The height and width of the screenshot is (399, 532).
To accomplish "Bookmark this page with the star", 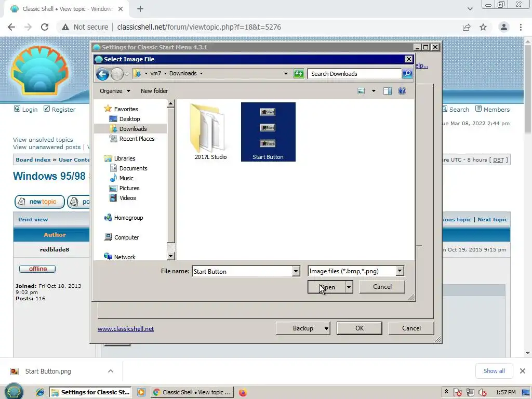I will (483, 27).
